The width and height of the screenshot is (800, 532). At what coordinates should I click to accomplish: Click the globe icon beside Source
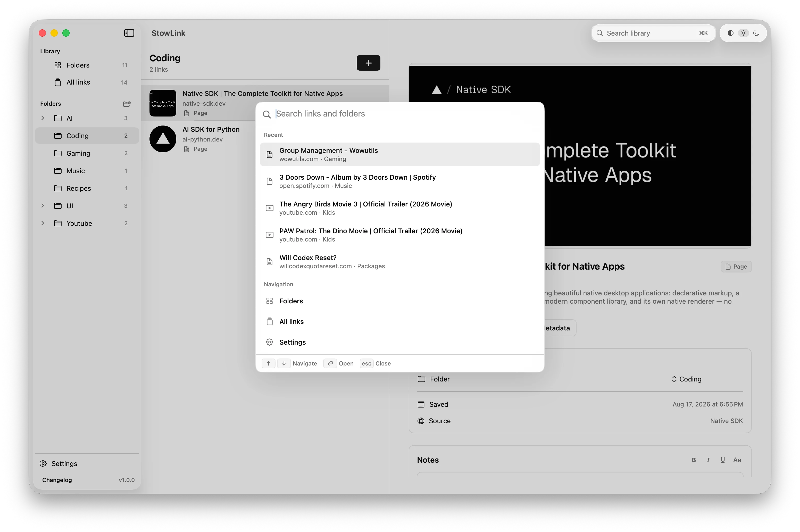[421, 421]
